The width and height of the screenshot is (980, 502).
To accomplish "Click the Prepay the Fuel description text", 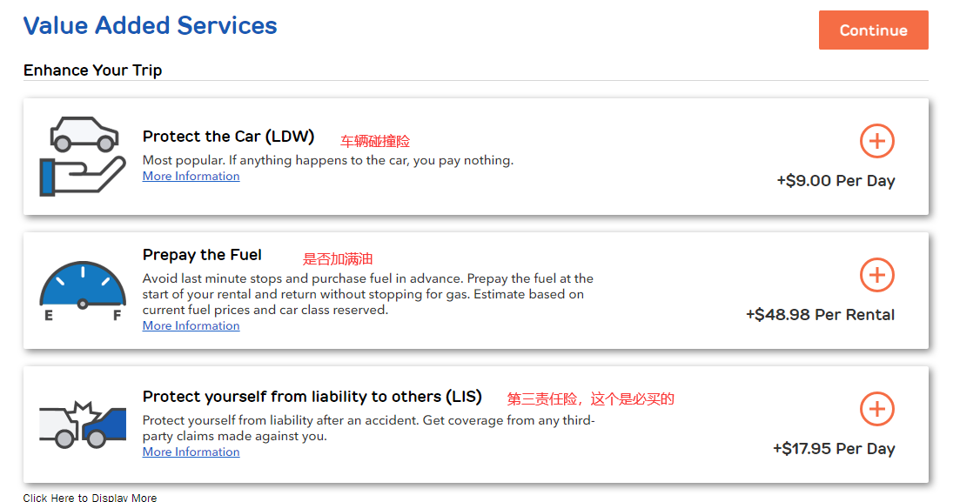I will 367,294.
